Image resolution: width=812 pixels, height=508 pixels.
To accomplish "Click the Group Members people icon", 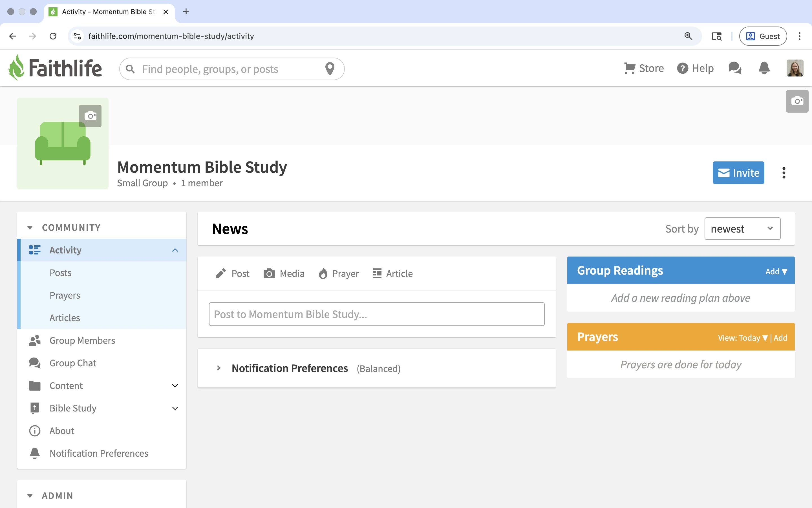I will pos(35,340).
